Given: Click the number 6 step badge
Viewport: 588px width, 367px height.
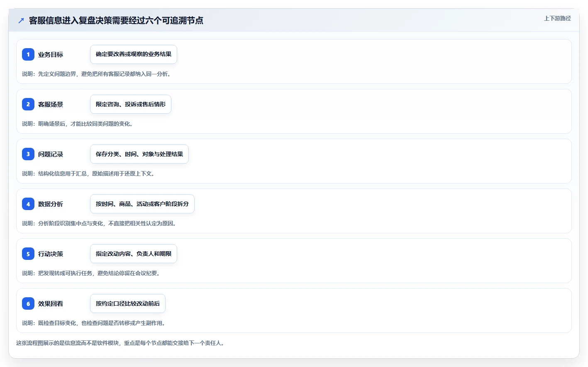Looking at the screenshot, I should click(x=28, y=303).
